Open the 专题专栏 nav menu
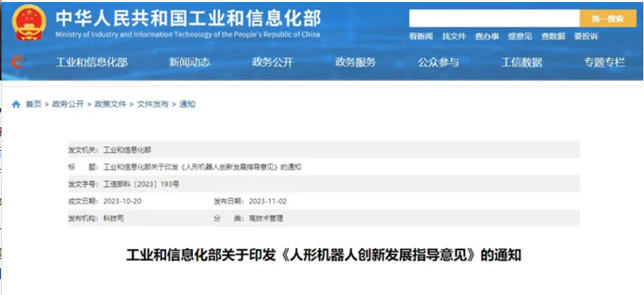 (x=604, y=62)
